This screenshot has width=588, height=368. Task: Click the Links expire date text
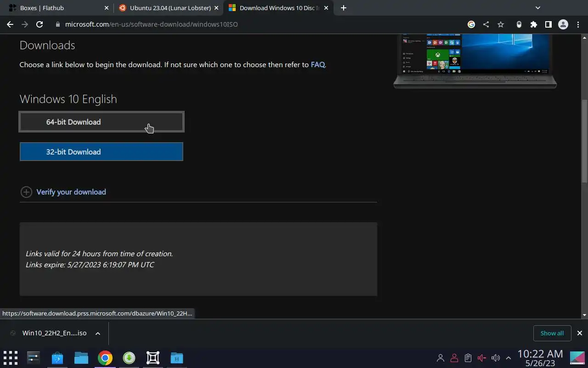90,264
